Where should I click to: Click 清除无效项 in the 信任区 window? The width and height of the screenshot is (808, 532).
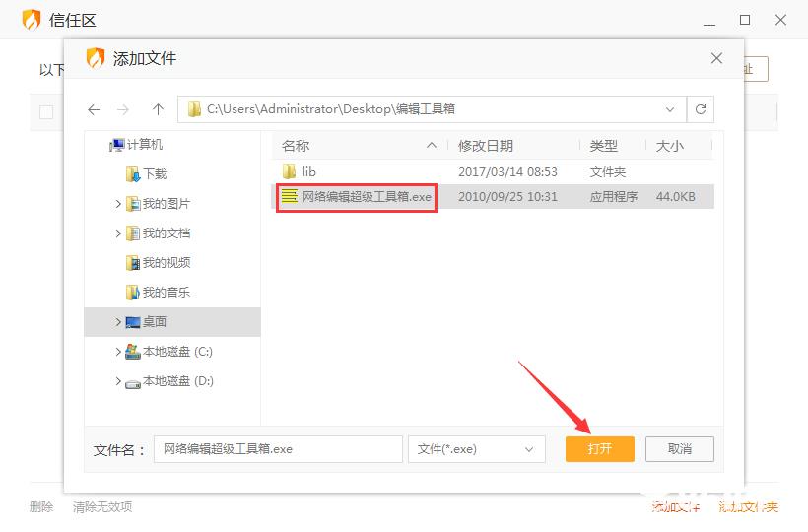point(102,507)
